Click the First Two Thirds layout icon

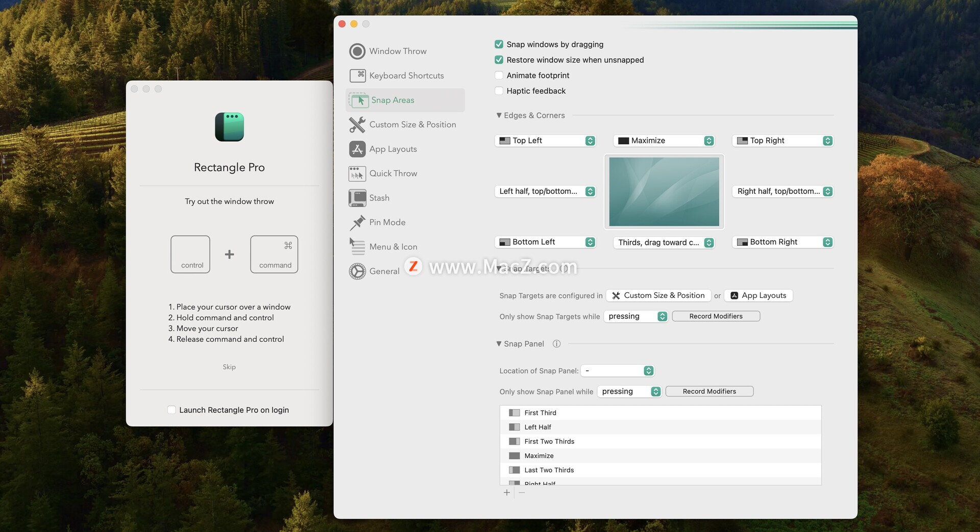pyautogui.click(x=514, y=441)
